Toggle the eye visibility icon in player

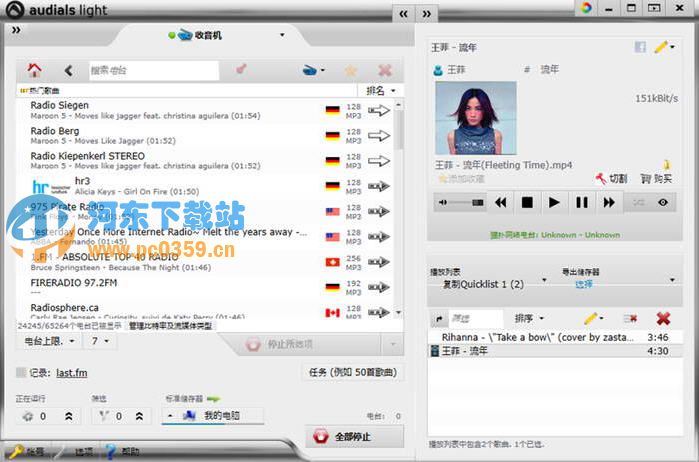coord(663,202)
